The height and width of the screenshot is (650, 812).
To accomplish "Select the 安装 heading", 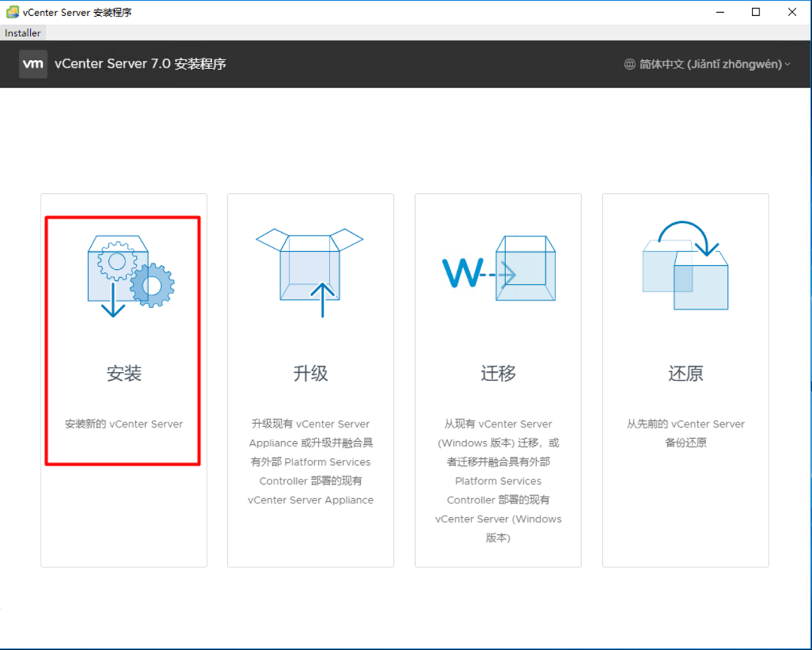I will click(124, 373).
